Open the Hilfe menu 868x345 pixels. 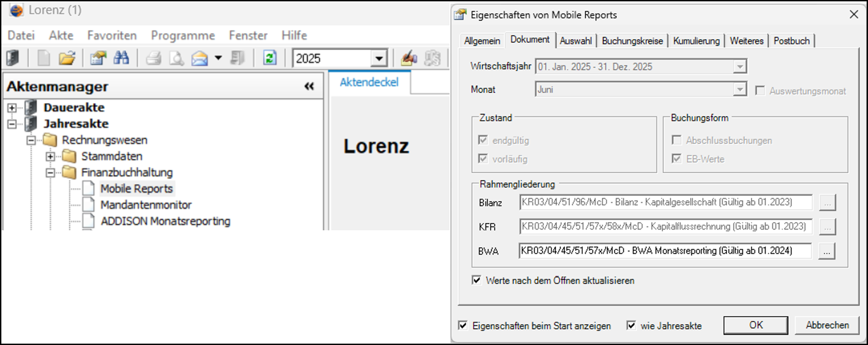pyautogui.click(x=294, y=35)
